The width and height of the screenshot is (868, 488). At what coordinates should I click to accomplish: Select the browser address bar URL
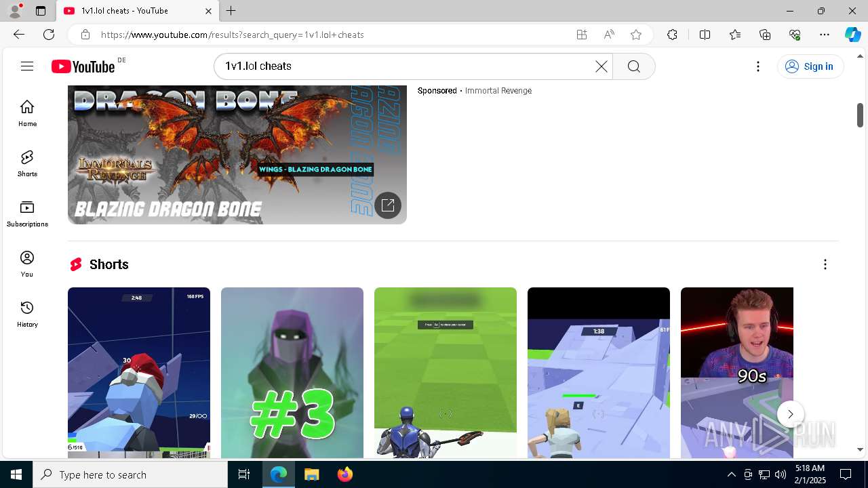click(233, 35)
